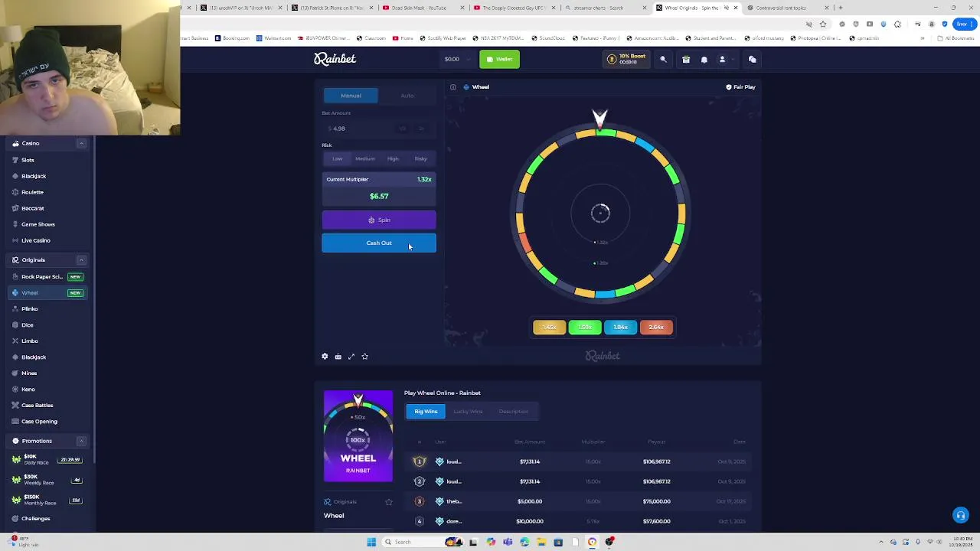
Task: Click the blue Cash Out button
Action: tap(379, 243)
